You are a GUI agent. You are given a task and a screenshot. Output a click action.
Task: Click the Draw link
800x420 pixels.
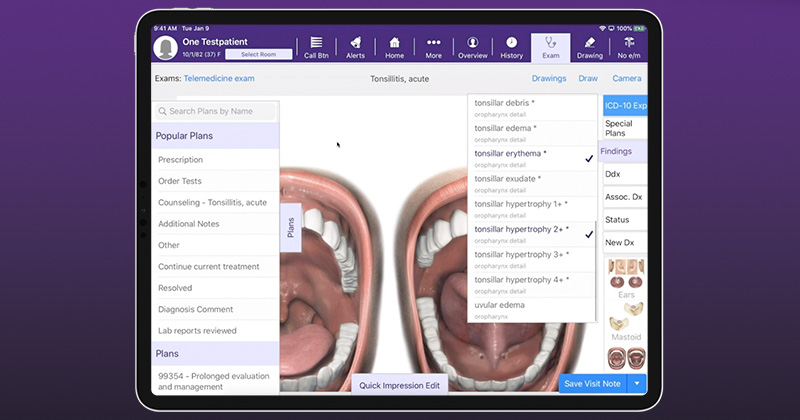coord(588,78)
